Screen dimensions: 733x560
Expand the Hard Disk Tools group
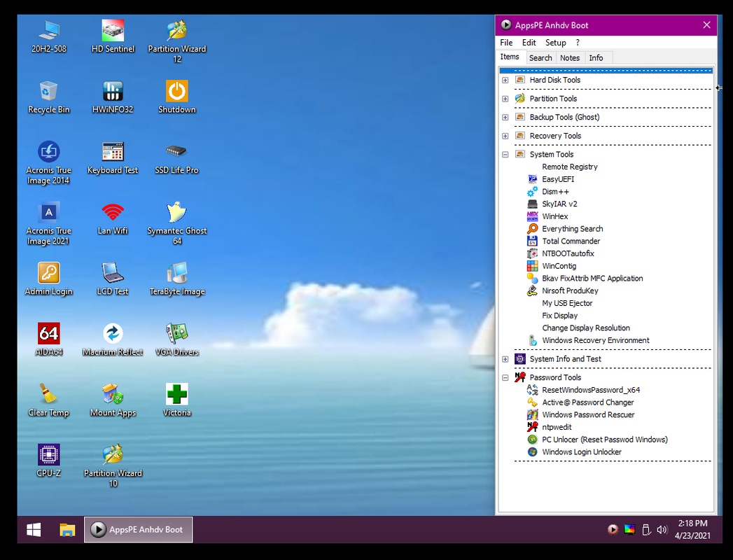click(x=505, y=80)
